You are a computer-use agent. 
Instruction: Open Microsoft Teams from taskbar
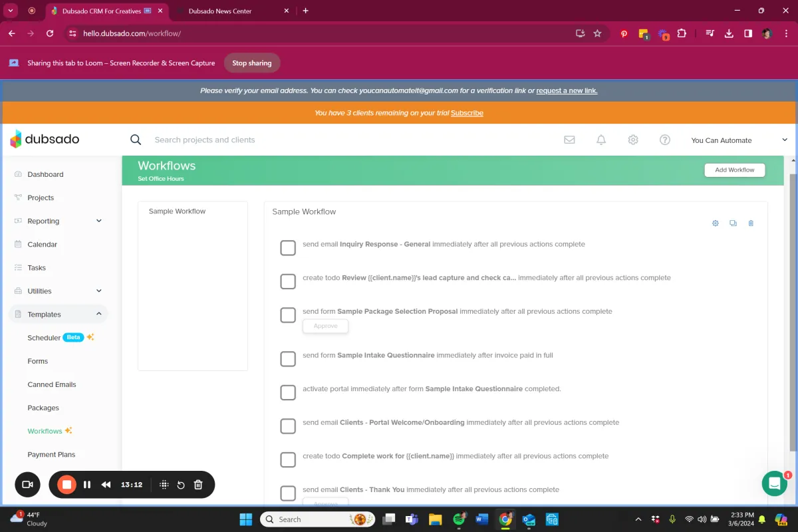point(412,519)
